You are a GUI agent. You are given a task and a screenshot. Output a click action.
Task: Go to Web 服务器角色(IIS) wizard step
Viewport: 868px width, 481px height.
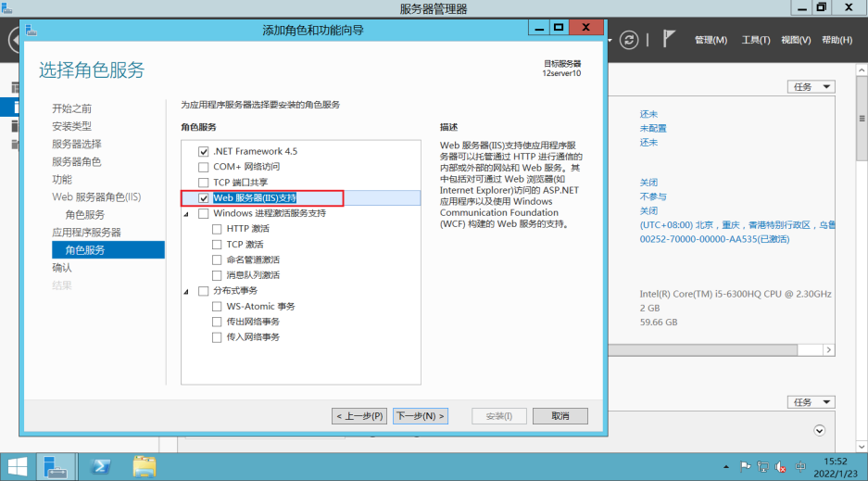pyautogui.click(x=97, y=197)
